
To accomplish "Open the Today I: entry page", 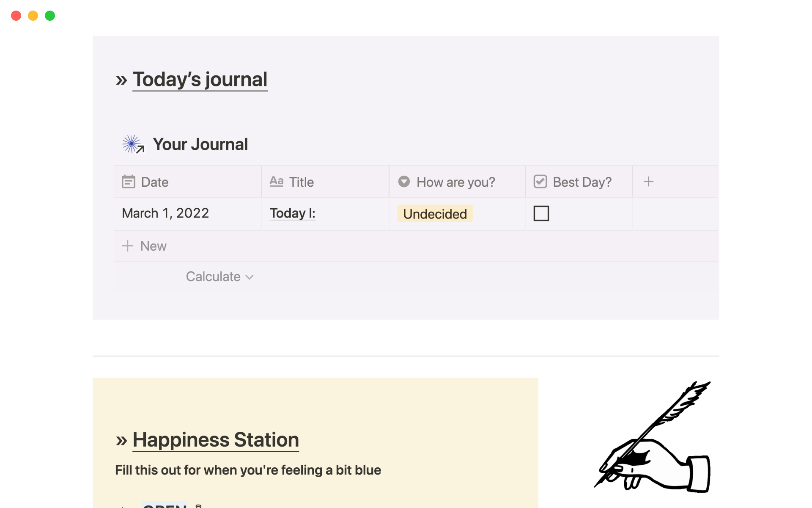I will (292, 213).
